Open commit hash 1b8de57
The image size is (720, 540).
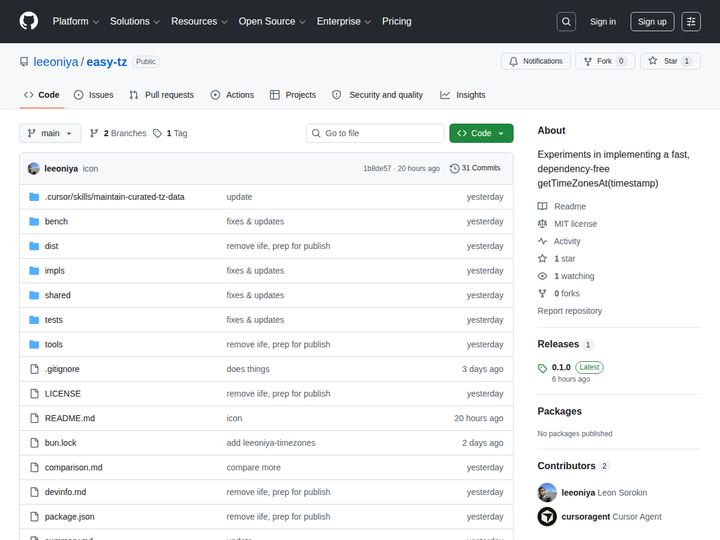point(377,169)
